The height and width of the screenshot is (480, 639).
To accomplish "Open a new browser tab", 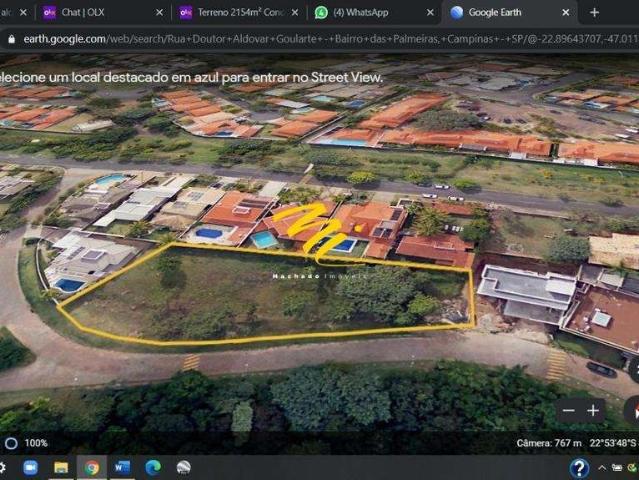I will 594,13.
